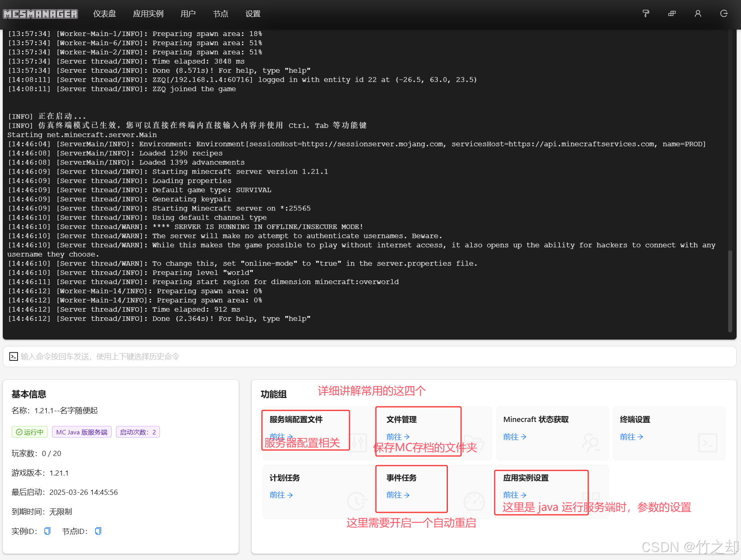This screenshot has width=741, height=560.
Task: Click 前往 under 计划任务
Action: (281, 495)
